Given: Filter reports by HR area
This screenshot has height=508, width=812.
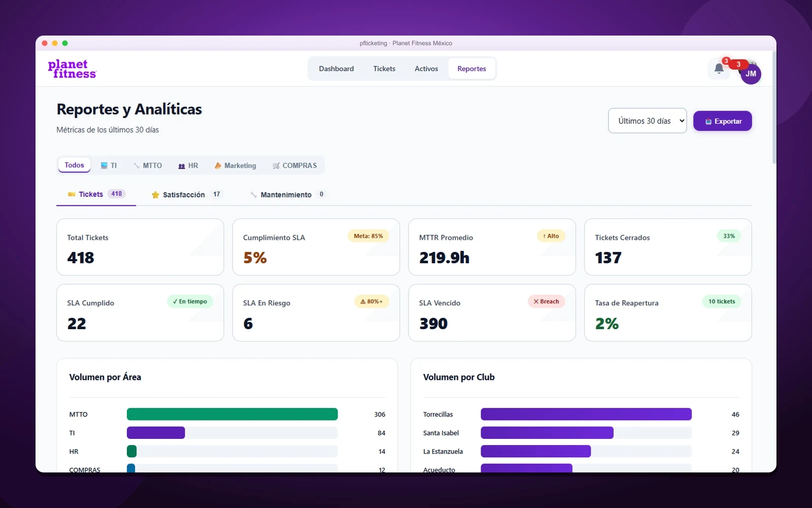Looking at the screenshot, I should (x=188, y=166).
